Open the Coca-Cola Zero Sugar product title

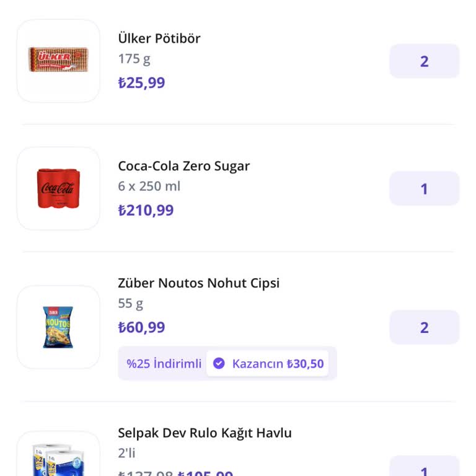point(184,166)
